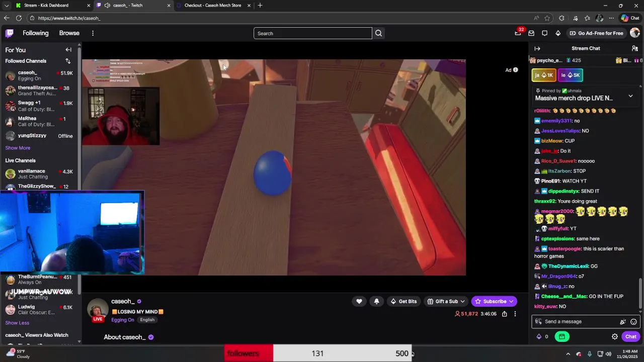Show hidden system tray icons
Viewport: 644px width, 362px height.
pyautogui.click(x=568, y=354)
